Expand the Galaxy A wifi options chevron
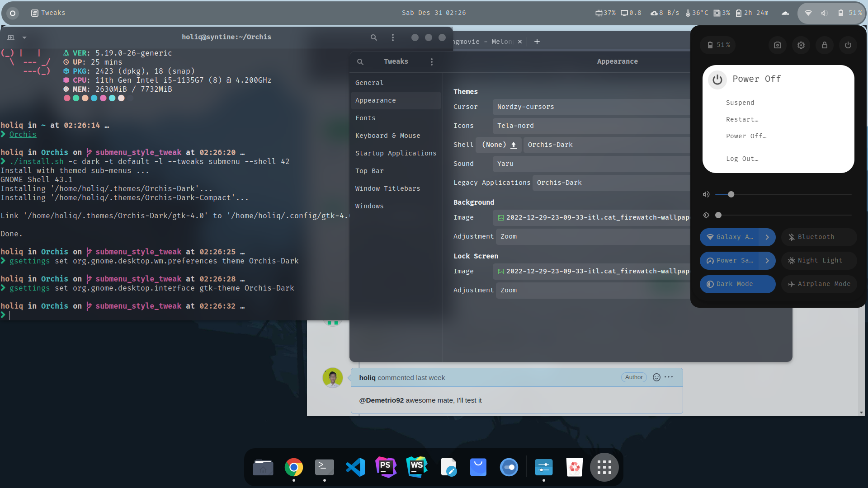 (x=767, y=237)
